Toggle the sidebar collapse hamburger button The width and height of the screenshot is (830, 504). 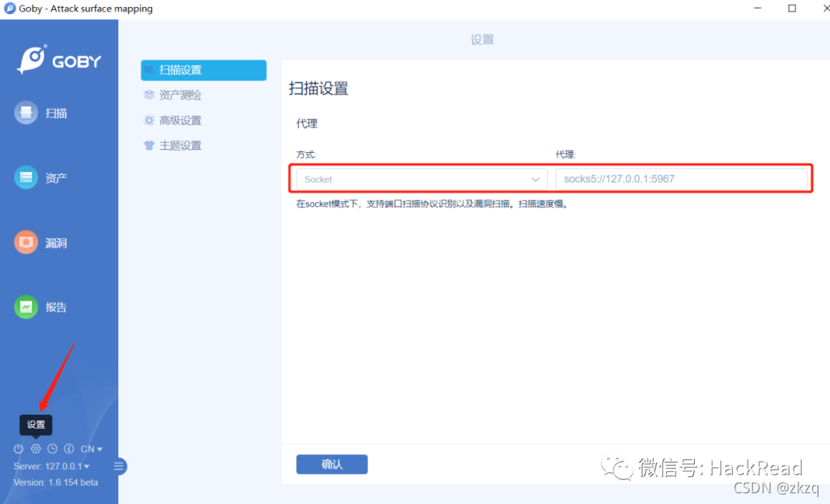tap(118, 466)
